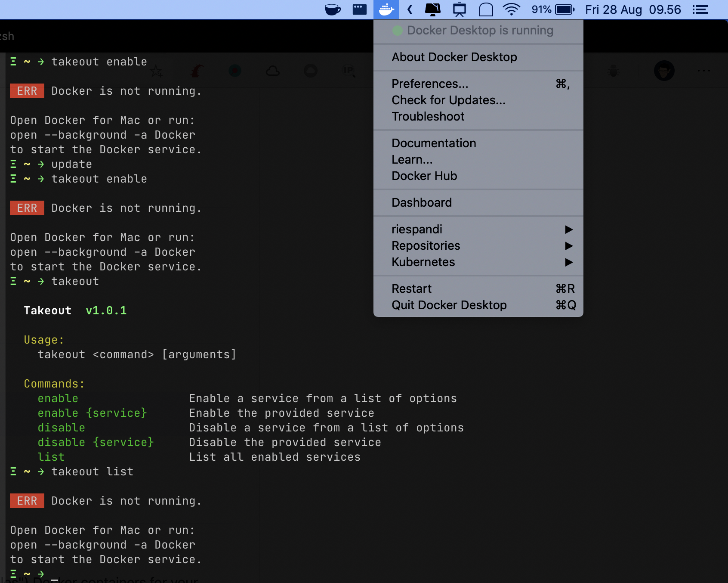Open Docker Documentation
This screenshot has width=728, height=583.
click(478, 143)
